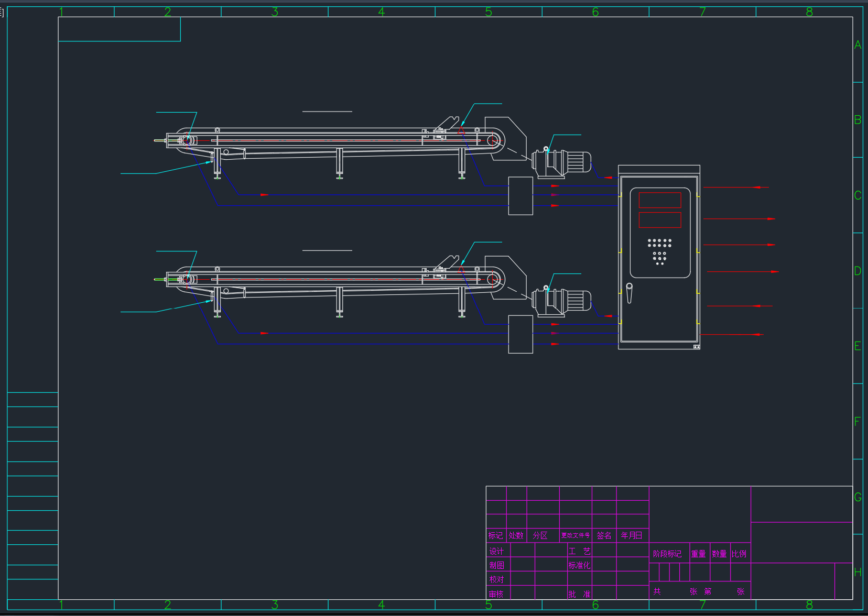
Task: Select the lower junction box rectangle
Action: point(520,334)
